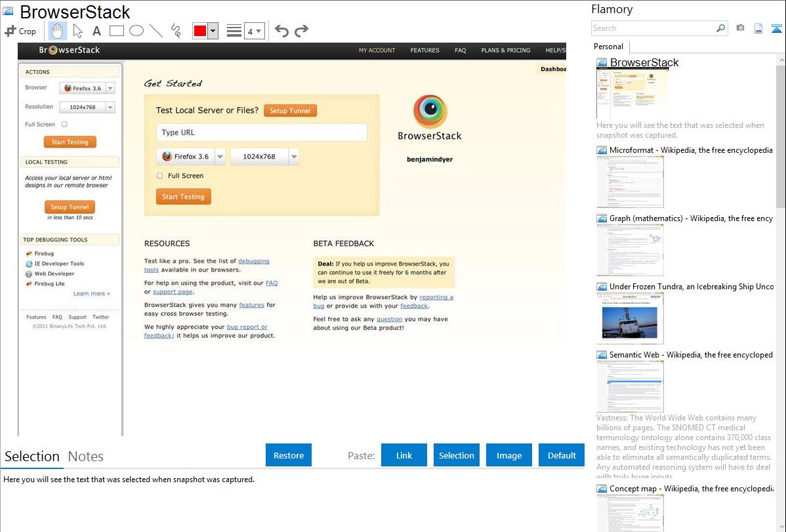Redo the last undone edit
The width and height of the screenshot is (786, 532).
pos(301,31)
